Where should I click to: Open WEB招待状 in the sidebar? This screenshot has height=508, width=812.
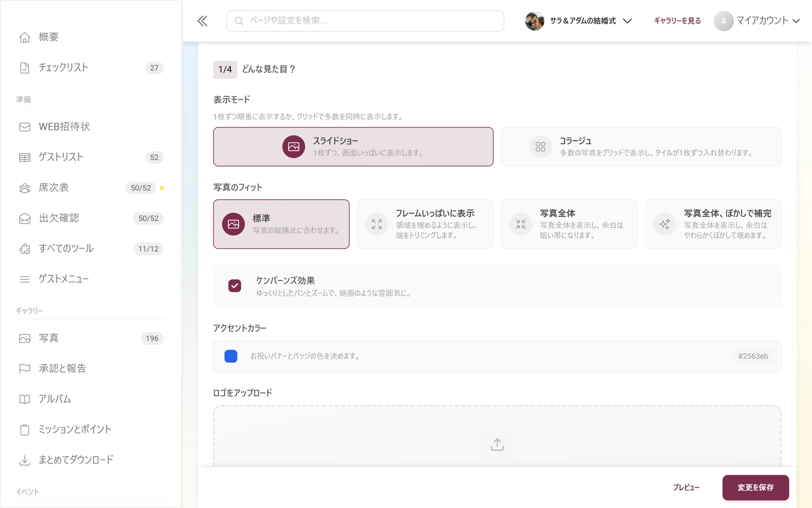click(x=91, y=127)
